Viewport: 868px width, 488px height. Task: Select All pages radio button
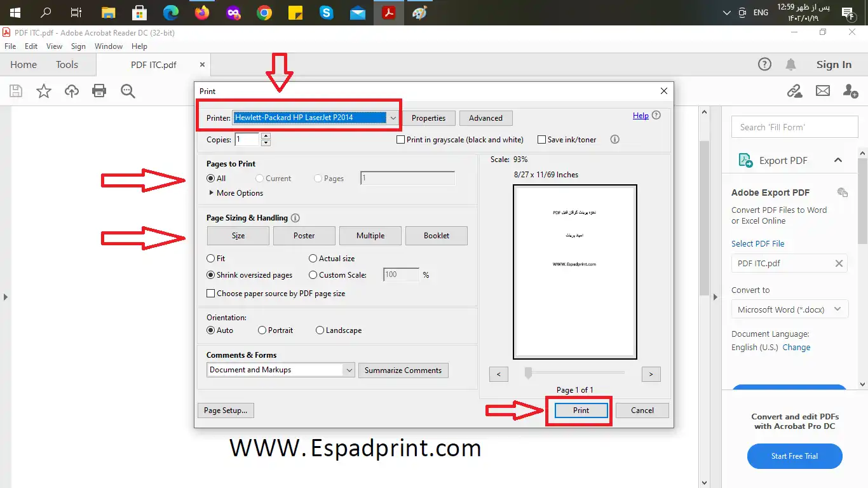pyautogui.click(x=211, y=179)
